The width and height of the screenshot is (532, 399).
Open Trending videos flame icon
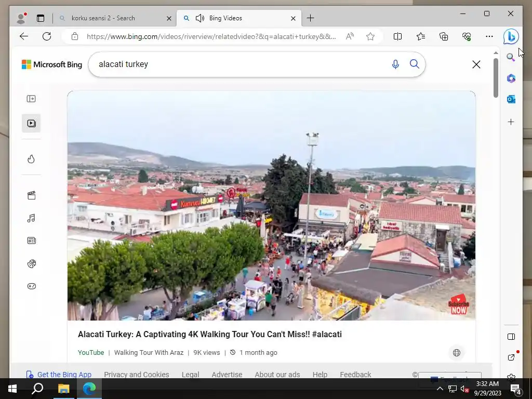(x=31, y=159)
